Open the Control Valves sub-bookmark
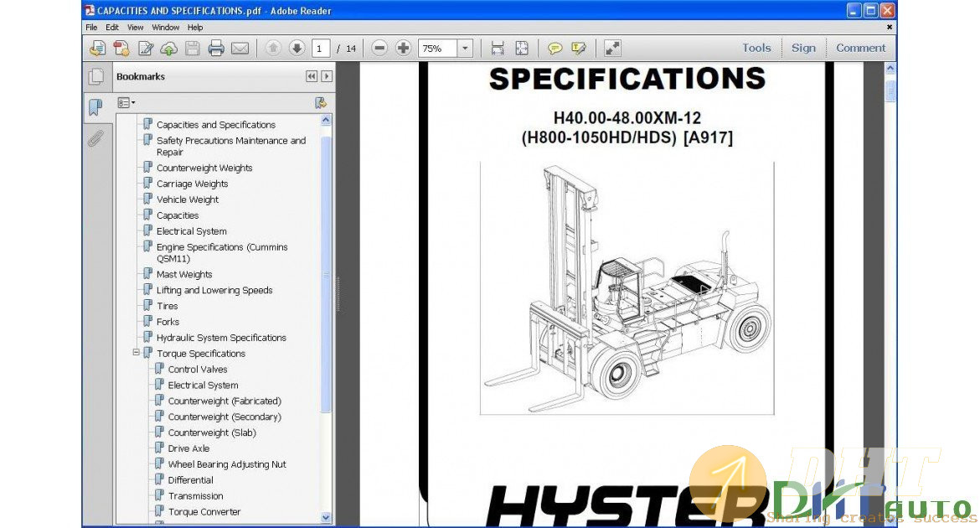Screen dimensions: 980x528 pyautogui.click(x=198, y=369)
